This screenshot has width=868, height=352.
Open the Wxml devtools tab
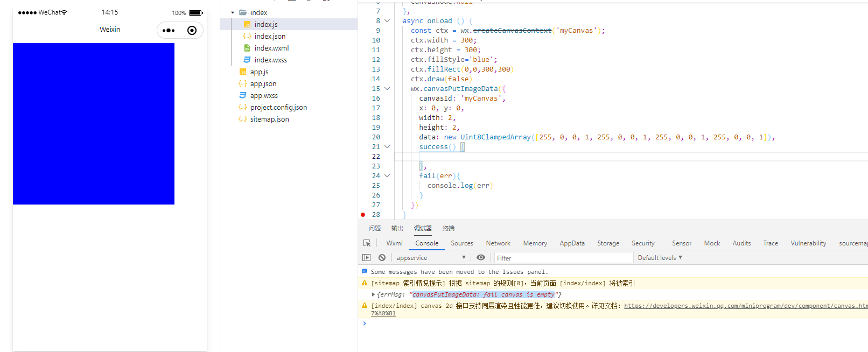[x=394, y=243]
